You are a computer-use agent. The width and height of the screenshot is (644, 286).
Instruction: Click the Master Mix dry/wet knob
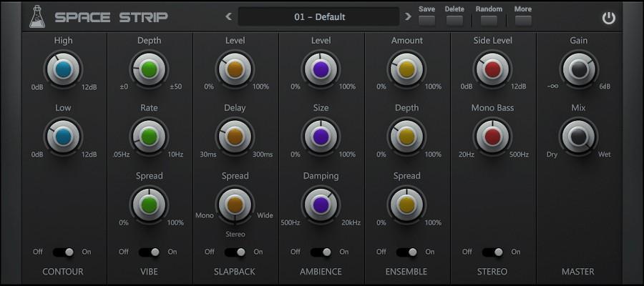[x=578, y=137]
